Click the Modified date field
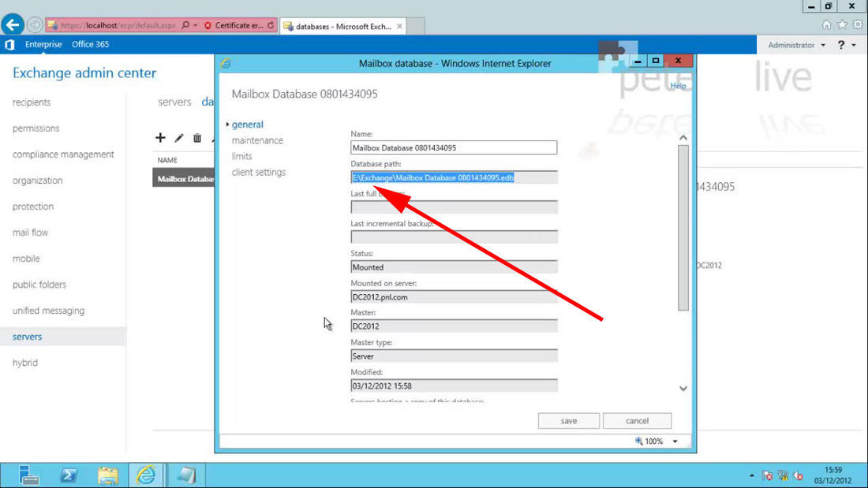Viewport: 868px width, 488px height. [454, 386]
